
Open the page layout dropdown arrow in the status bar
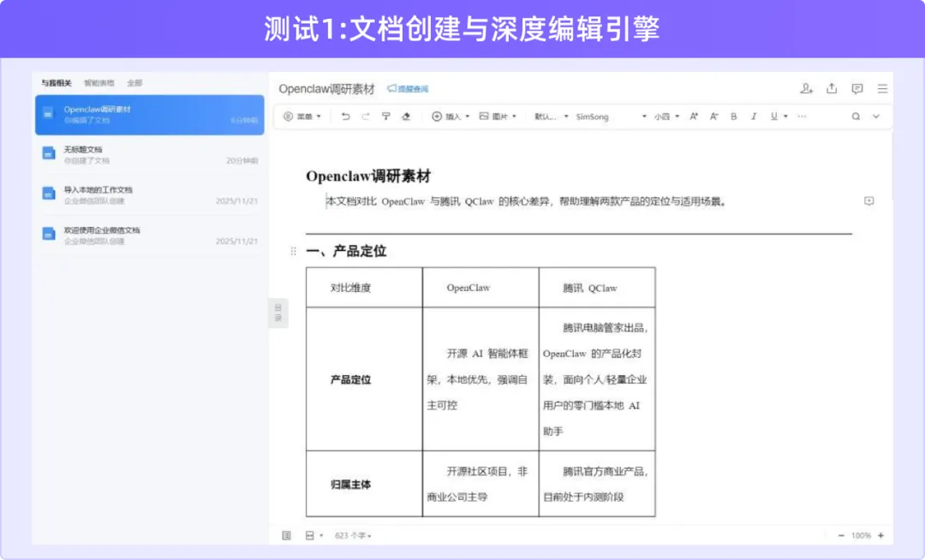tap(321, 536)
